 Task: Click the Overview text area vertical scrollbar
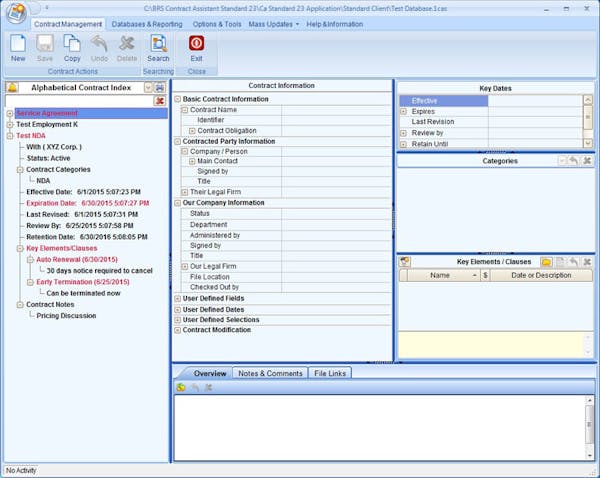[x=589, y=427]
